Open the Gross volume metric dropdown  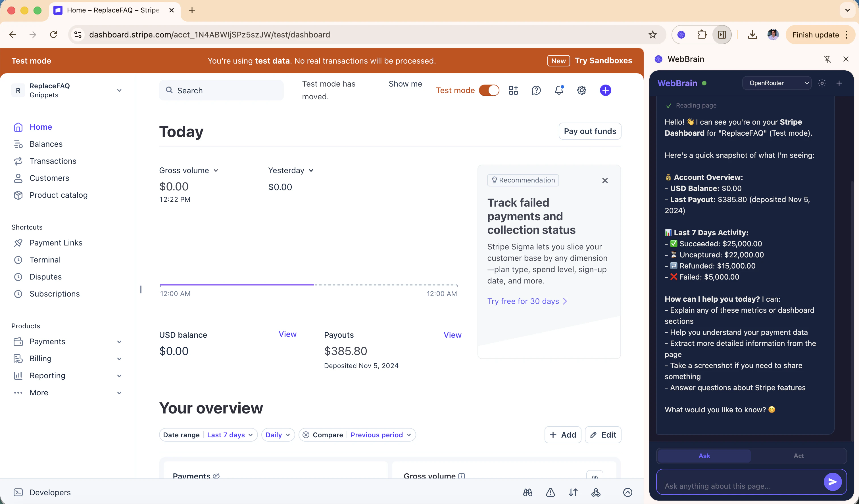coord(189,170)
